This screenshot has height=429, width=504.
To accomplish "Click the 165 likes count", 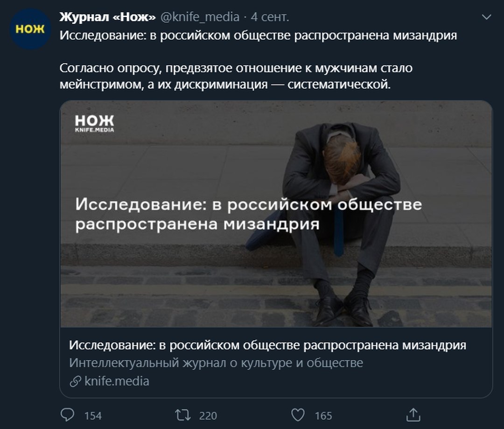I will click(x=323, y=415).
